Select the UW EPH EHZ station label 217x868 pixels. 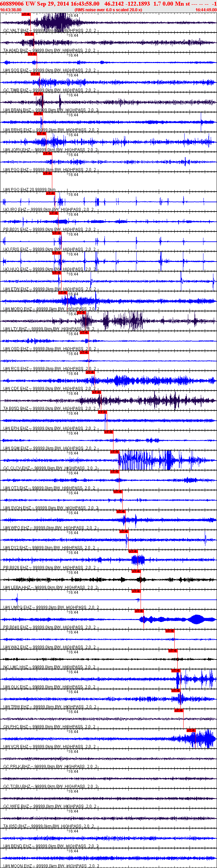[x=50, y=428]
